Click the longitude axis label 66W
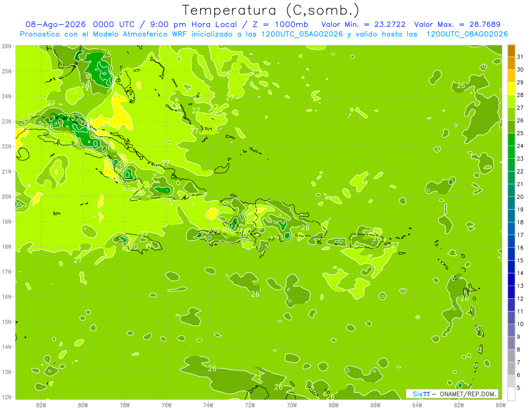The image size is (532, 411). (x=376, y=405)
